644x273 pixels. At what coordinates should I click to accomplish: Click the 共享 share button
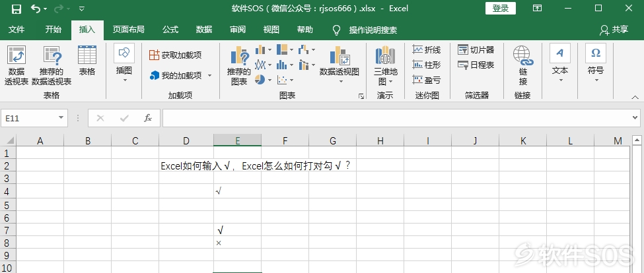[x=614, y=30]
